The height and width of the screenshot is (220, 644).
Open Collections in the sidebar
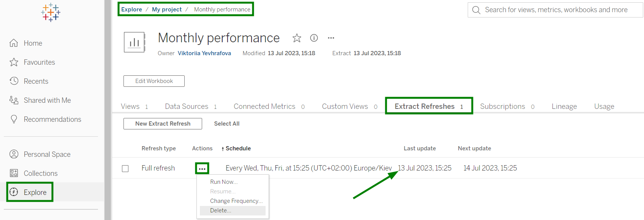pos(40,174)
